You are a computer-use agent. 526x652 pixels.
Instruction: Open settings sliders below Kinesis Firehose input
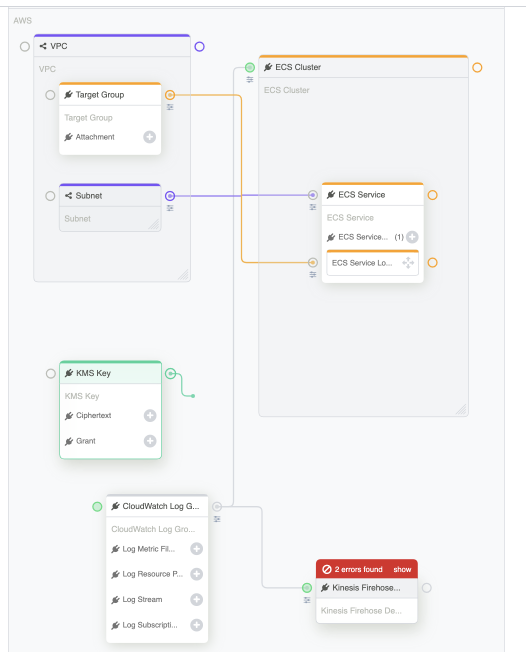(x=307, y=600)
